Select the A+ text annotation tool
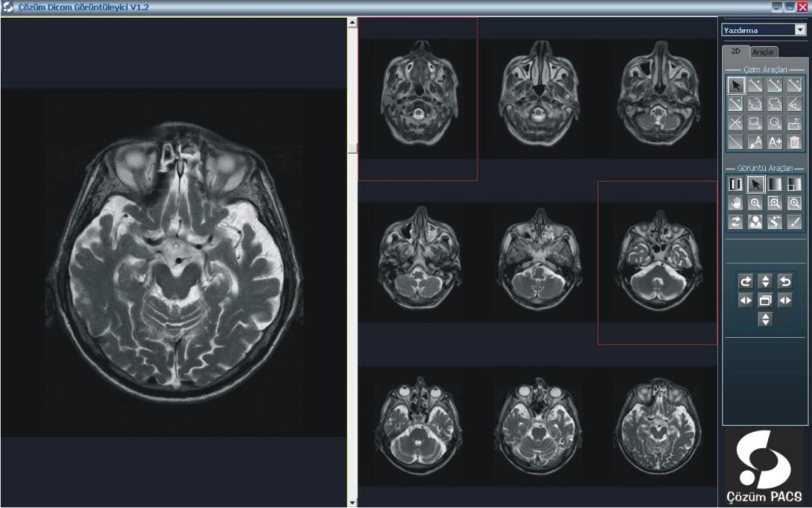The image size is (812, 508). tap(775, 142)
